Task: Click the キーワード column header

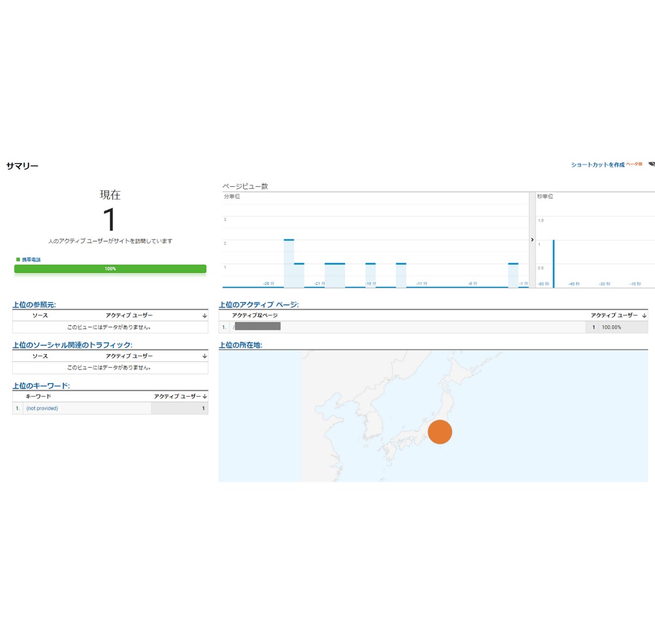Action: pos(39,397)
